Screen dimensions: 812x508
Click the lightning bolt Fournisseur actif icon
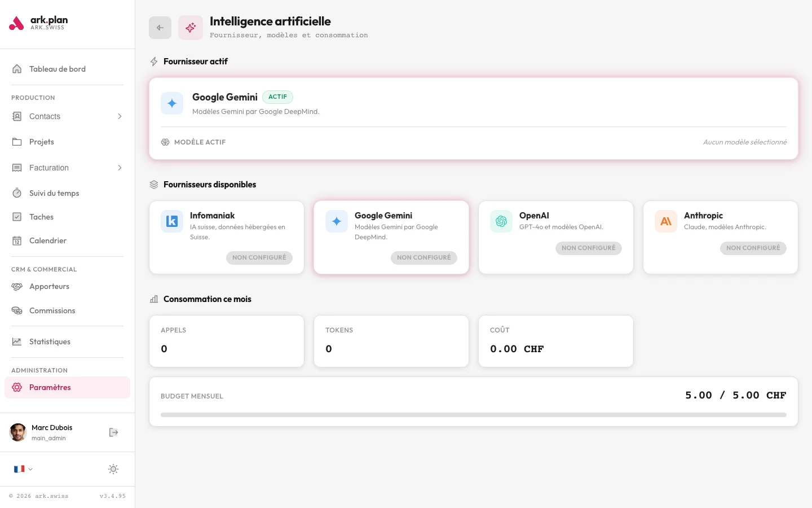[x=154, y=62]
